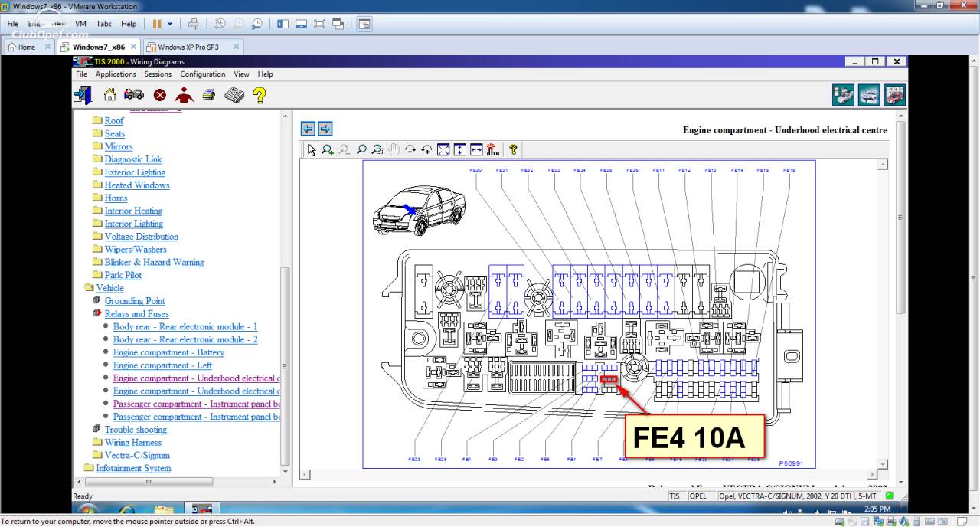This screenshot has width=980, height=527.
Task: Open Heated Windows folder
Action: click(137, 185)
